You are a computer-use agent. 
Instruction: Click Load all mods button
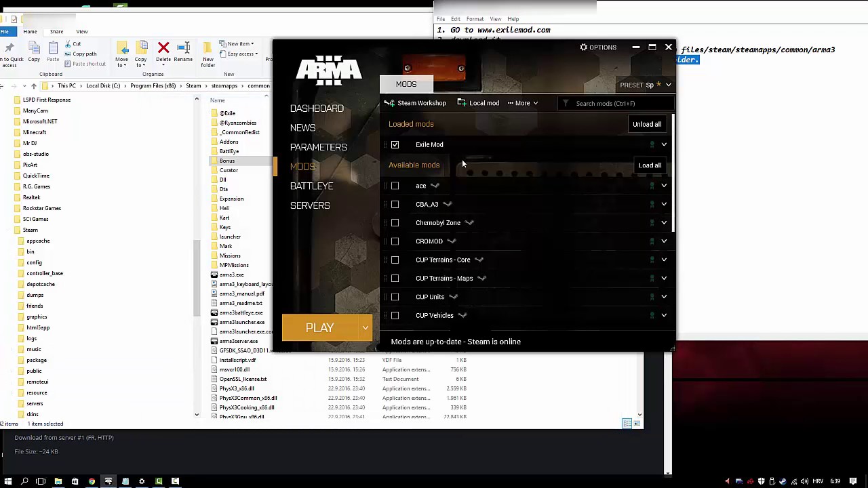pyautogui.click(x=650, y=165)
